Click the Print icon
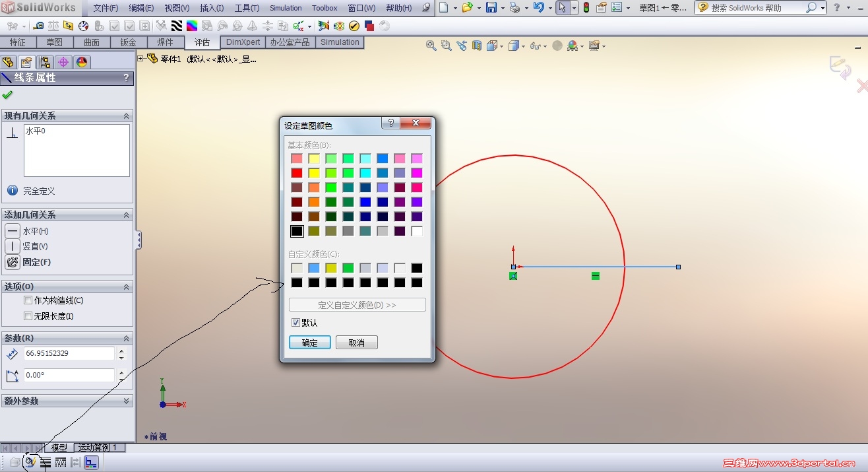 [514, 8]
